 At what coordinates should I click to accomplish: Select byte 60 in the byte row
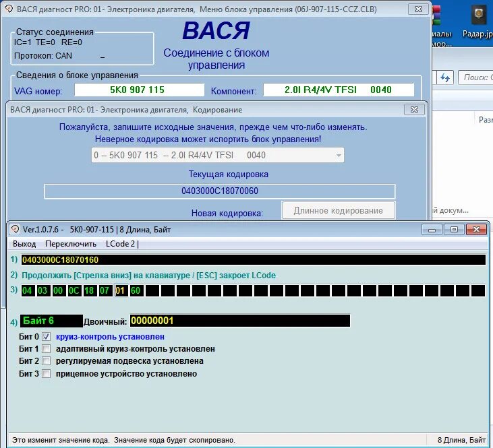(136, 290)
